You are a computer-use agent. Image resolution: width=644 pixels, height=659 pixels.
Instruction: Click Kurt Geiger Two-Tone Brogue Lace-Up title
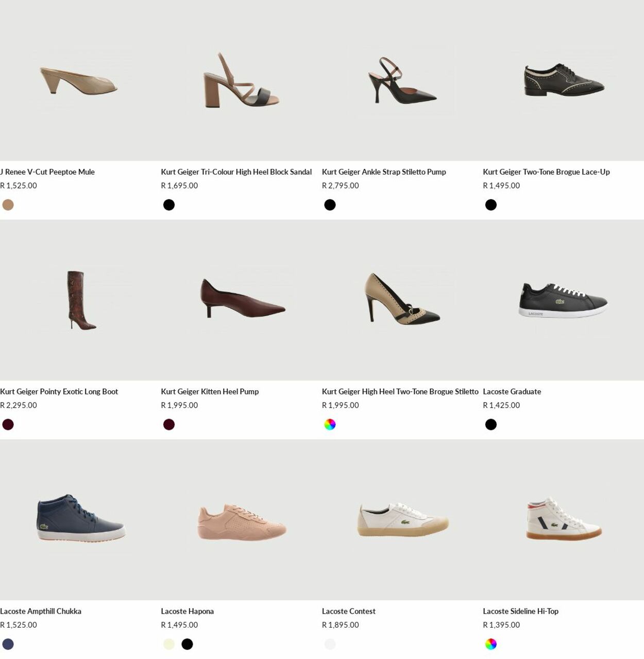pos(546,172)
